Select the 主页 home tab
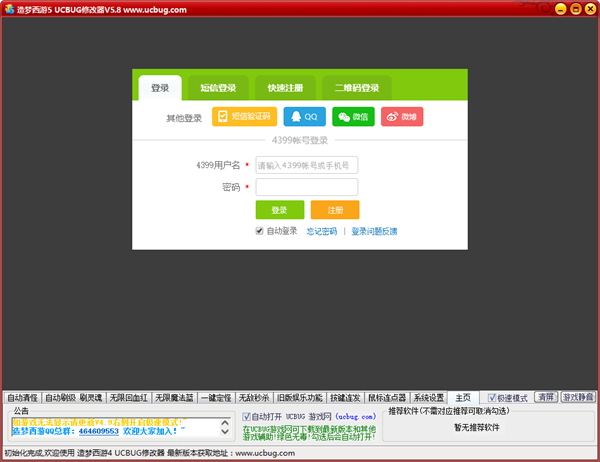600x462 pixels. tap(463, 398)
